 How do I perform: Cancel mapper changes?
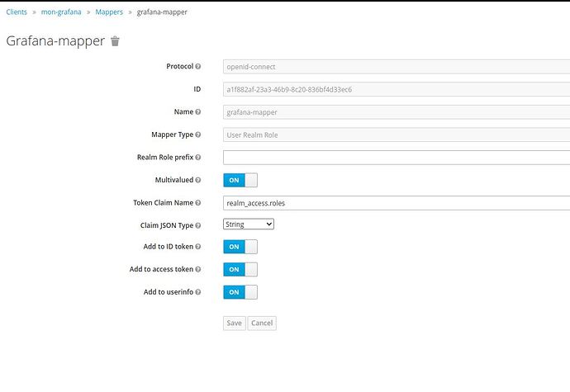coord(262,323)
